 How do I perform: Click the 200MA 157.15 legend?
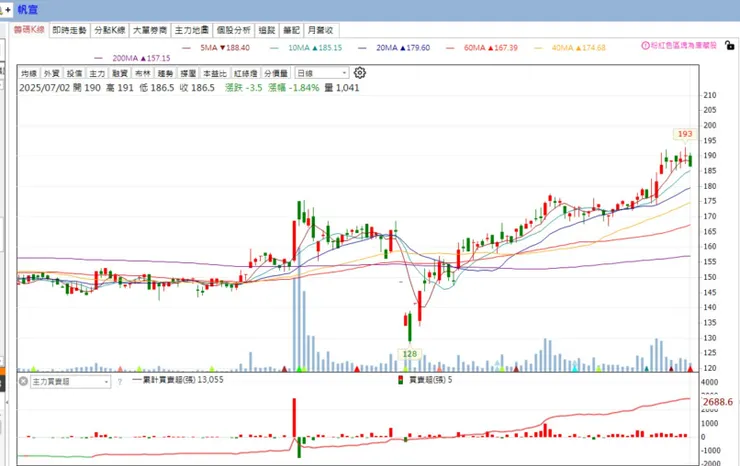pyautogui.click(x=133, y=58)
